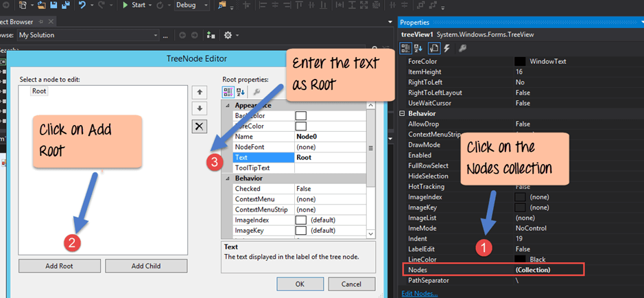Click the Save All toolbar icon

pos(64,5)
